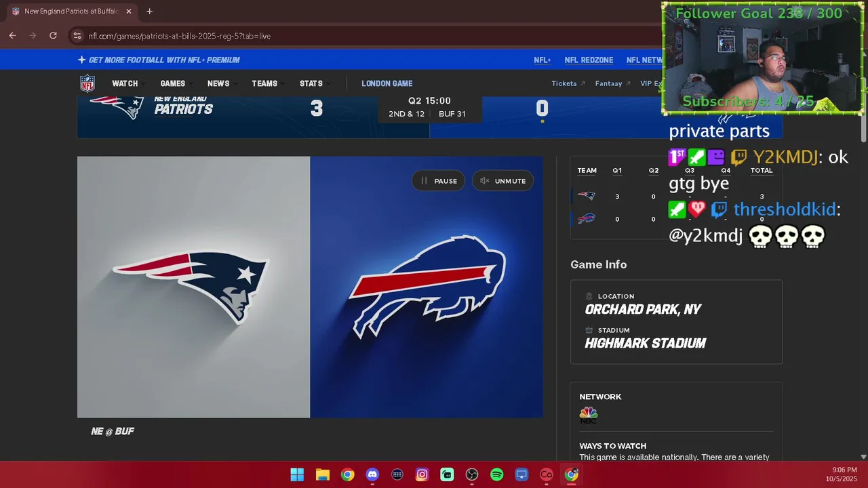The height and width of the screenshot is (488, 868).
Task: Click the NE @ BUF caption
Action: 113,431
